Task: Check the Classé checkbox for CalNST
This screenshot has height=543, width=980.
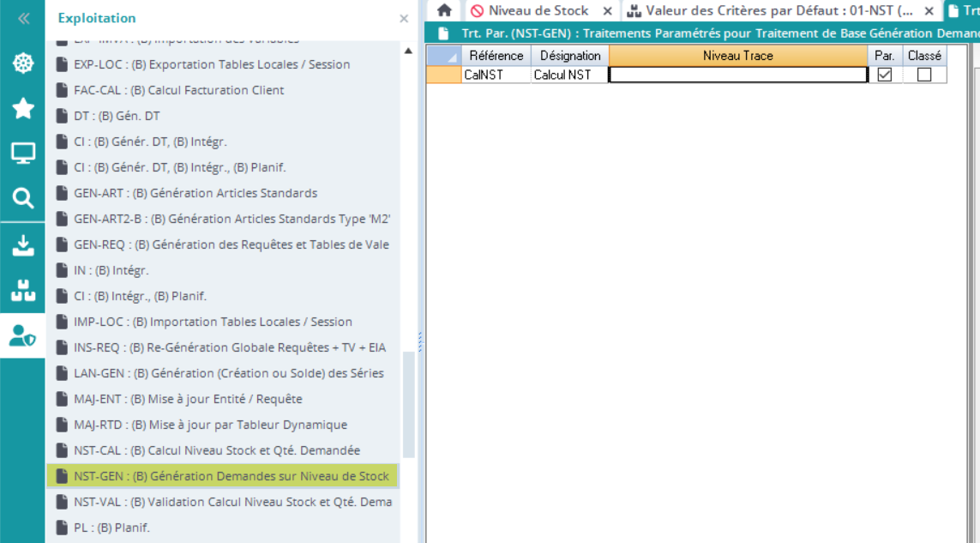Action: (x=923, y=75)
